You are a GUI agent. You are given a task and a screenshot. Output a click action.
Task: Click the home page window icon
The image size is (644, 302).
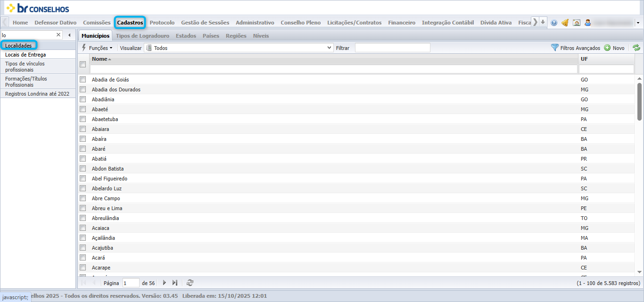click(576, 23)
